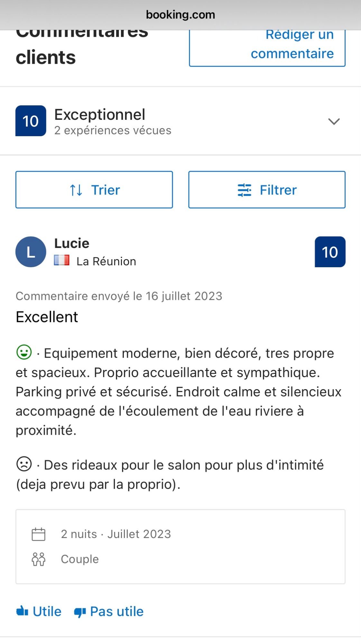The height and width of the screenshot is (644, 361).
Task: Click the French flag next to La Réunion
Action: pyautogui.click(x=62, y=260)
